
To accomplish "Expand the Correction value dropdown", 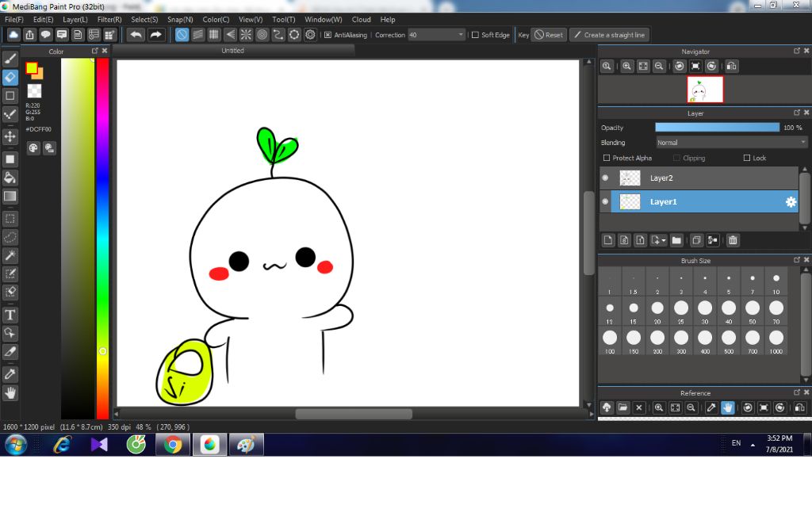I will [x=461, y=35].
